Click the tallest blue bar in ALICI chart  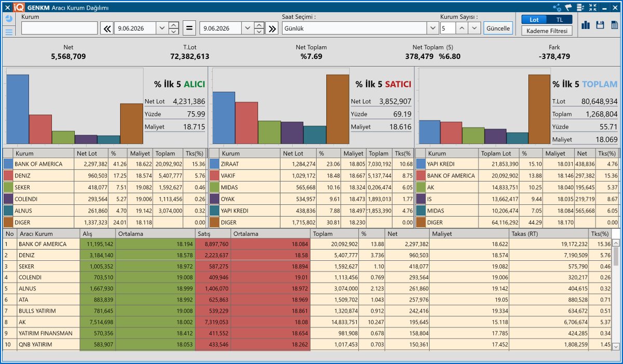18,109
